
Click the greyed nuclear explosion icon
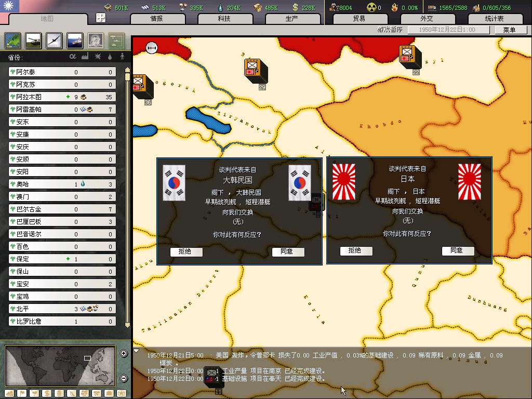[x=96, y=41]
